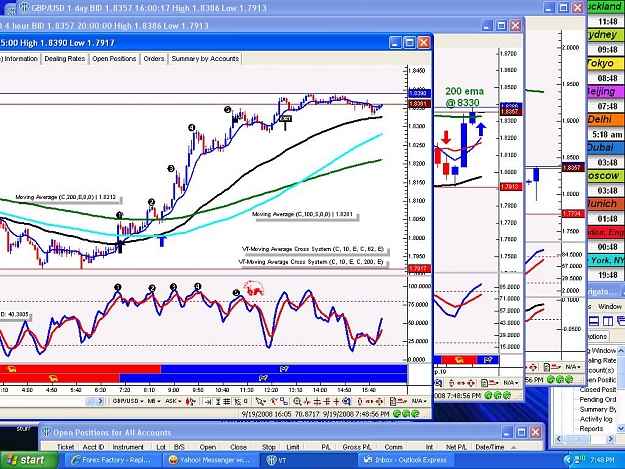Toggle the vertical autoscale icon
This screenshot has width=625, height=469.
[x=218, y=402]
